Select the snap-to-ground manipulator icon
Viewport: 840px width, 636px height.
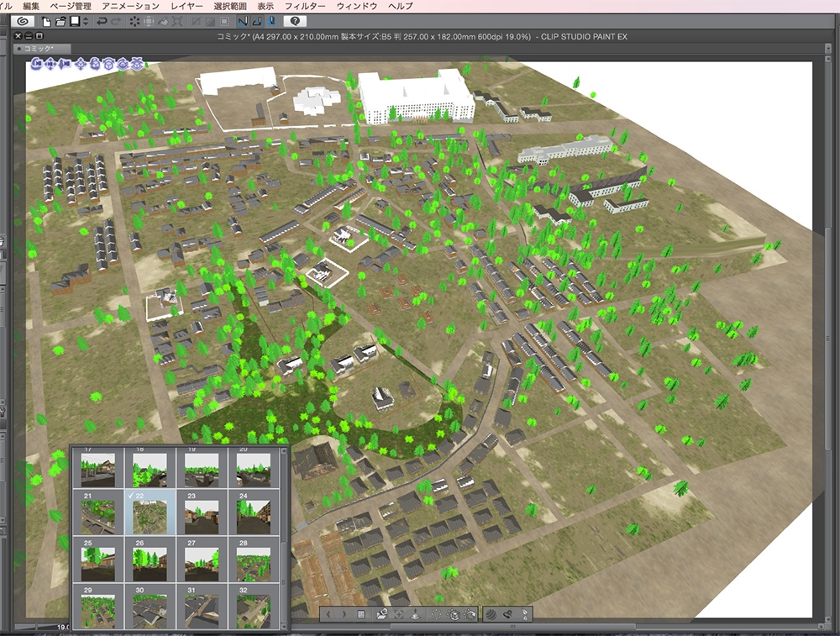(137, 64)
